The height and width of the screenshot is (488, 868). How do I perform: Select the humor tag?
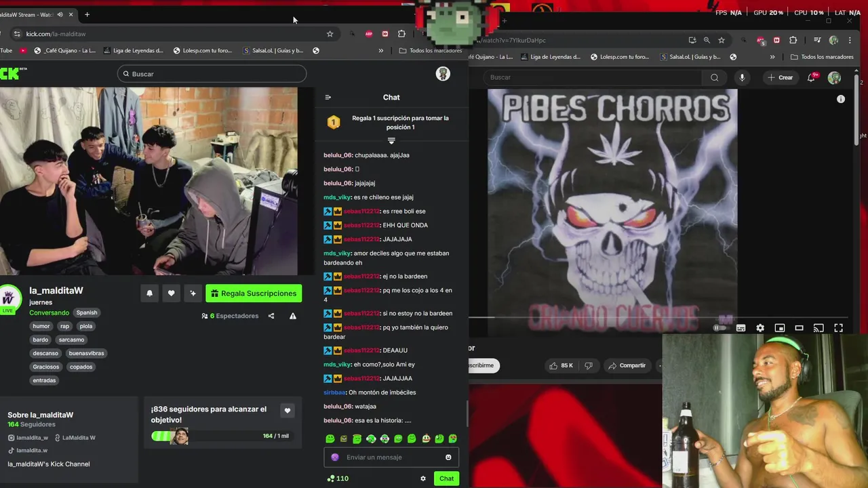41,326
